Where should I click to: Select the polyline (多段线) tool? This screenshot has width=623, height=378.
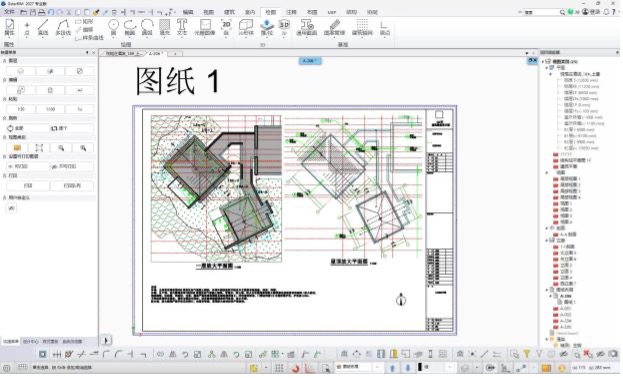pos(63,27)
